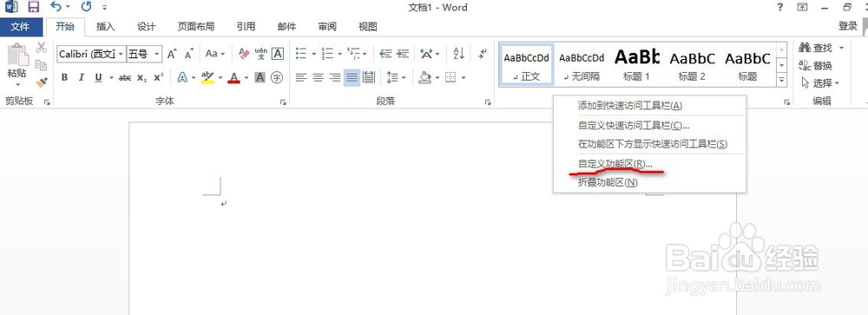The image size is (868, 315).
Task: Click the Copy icon under scissors
Action: click(42, 65)
